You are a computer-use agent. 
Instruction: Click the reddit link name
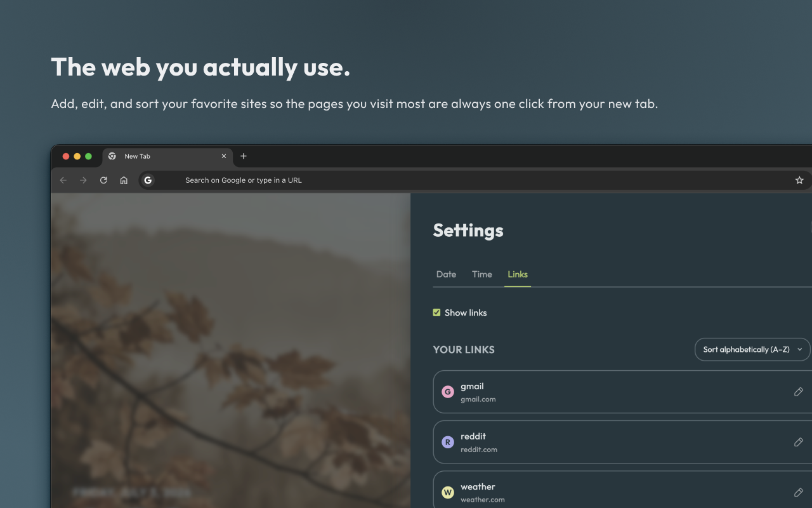[x=473, y=436]
